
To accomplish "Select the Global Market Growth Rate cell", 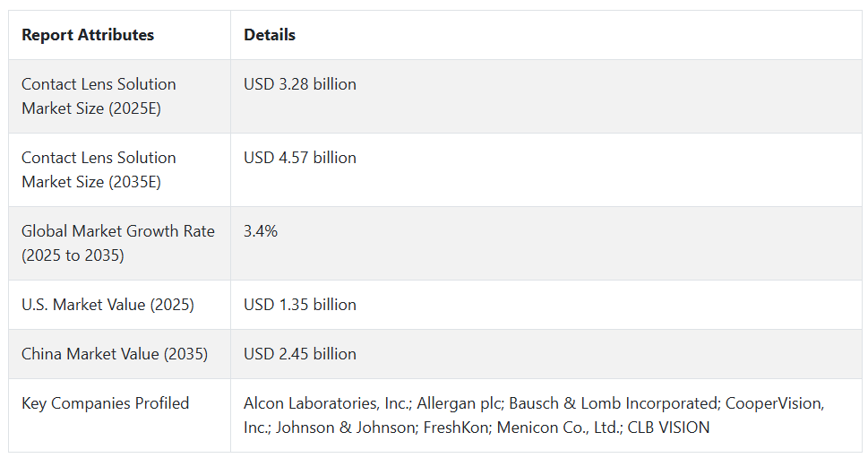I will [x=119, y=244].
